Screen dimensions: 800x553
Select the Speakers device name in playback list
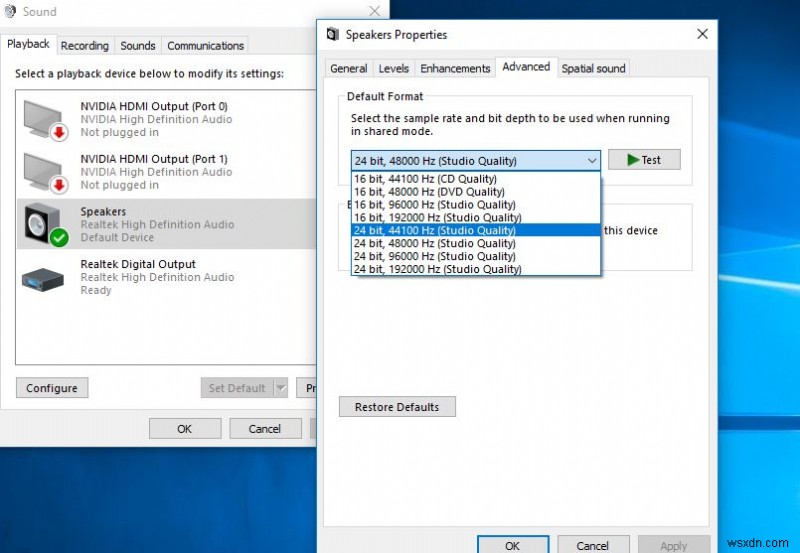click(103, 212)
